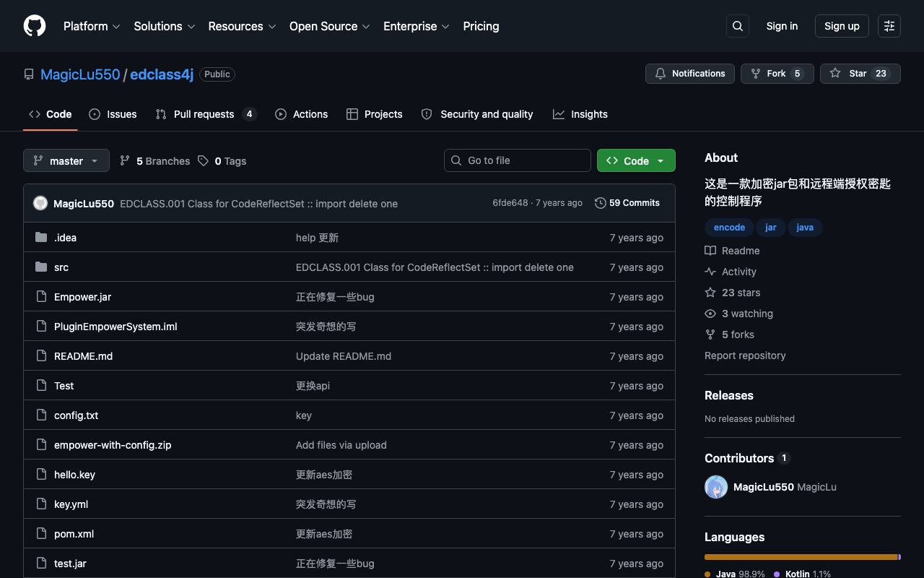Open the Insights tab
924x578 pixels.
click(580, 114)
